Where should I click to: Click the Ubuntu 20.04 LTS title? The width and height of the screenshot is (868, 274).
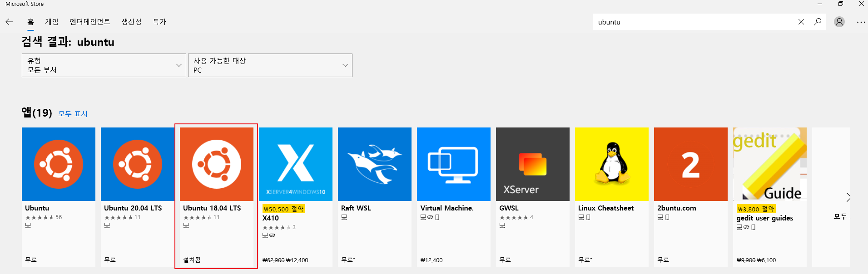pyautogui.click(x=133, y=208)
